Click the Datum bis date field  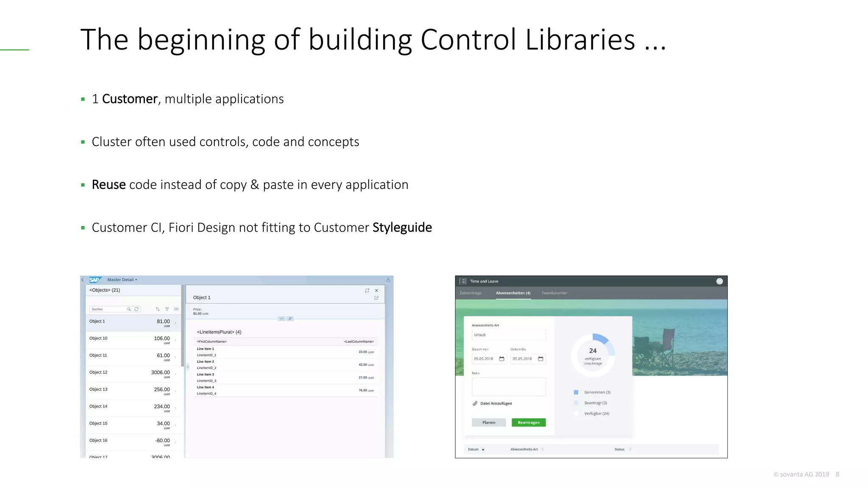[528, 359]
